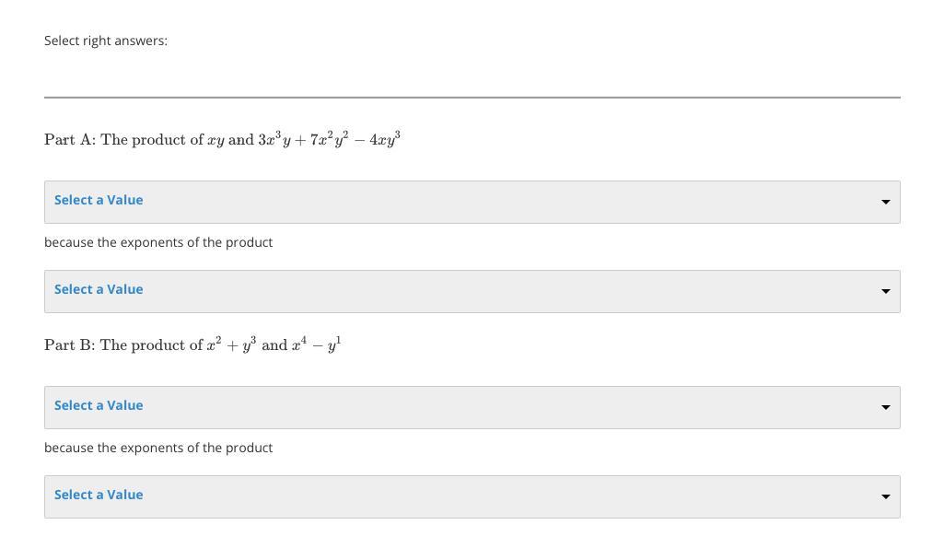Click the arrow icon of Part B's first dropdown
This screenshot has width=944, height=560.
pos(885,407)
